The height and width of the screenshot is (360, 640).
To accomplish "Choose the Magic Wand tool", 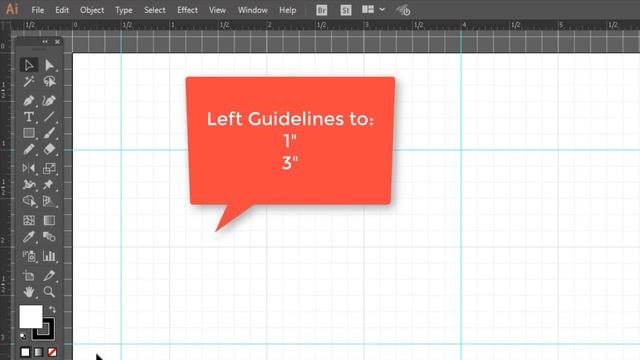I will (29, 82).
